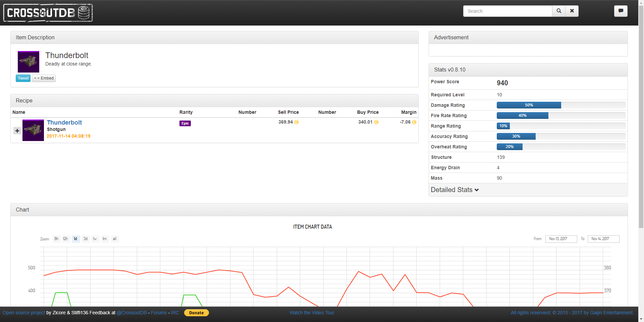
Task: Open the Embed code button
Action: (44, 78)
